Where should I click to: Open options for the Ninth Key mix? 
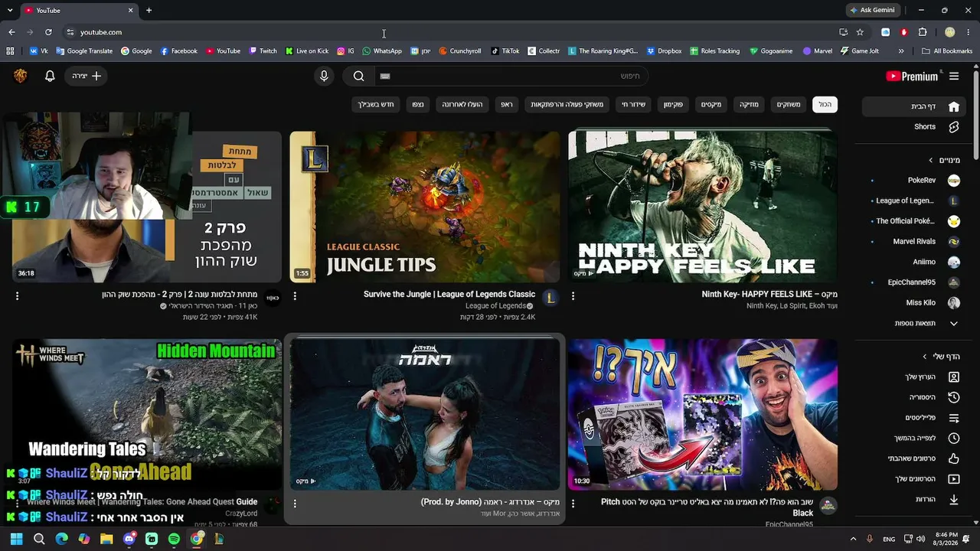click(573, 296)
